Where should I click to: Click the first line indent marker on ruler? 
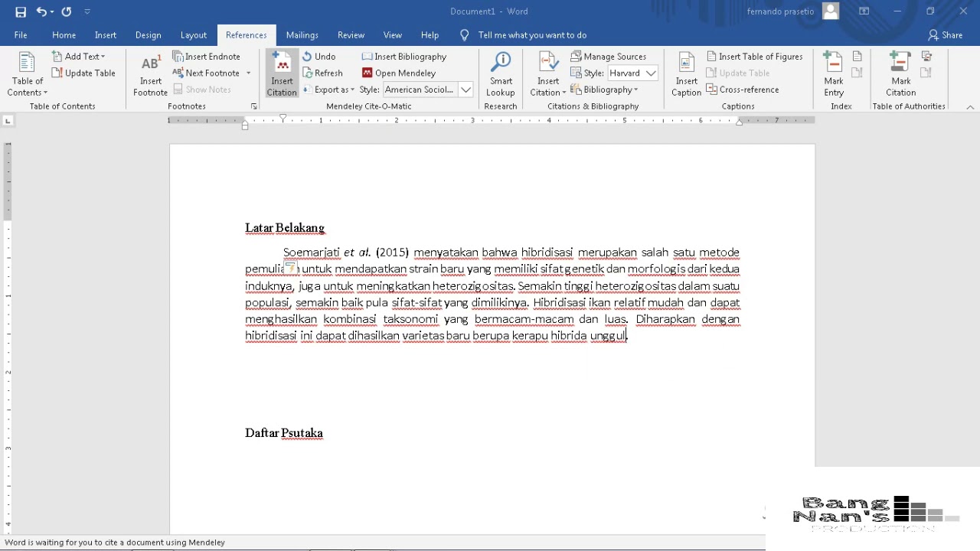click(x=283, y=118)
